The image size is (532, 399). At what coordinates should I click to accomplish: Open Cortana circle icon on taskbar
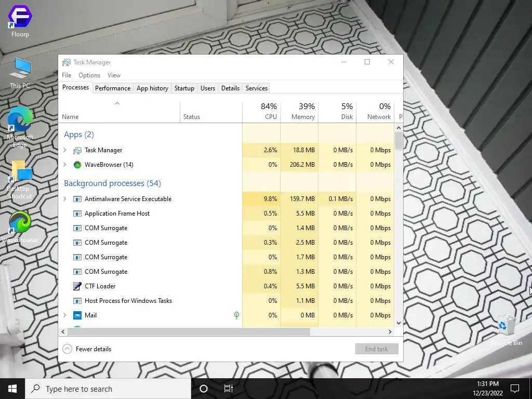pyautogui.click(x=204, y=389)
